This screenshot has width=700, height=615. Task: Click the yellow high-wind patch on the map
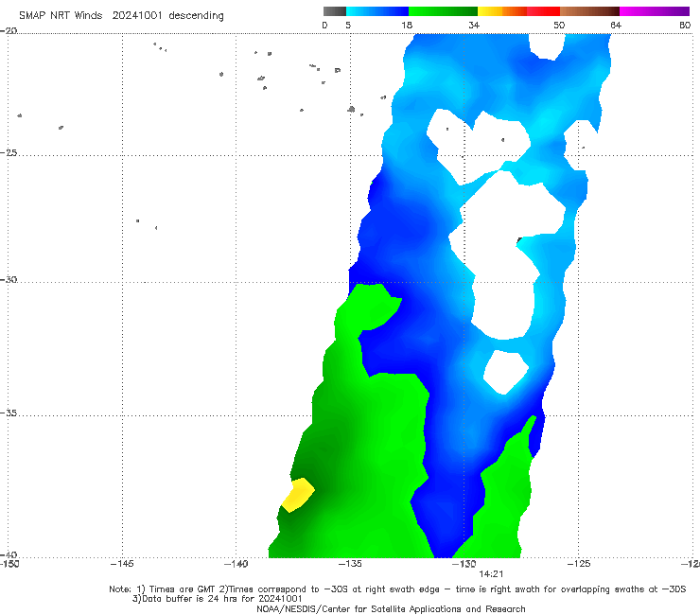point(298,495)
